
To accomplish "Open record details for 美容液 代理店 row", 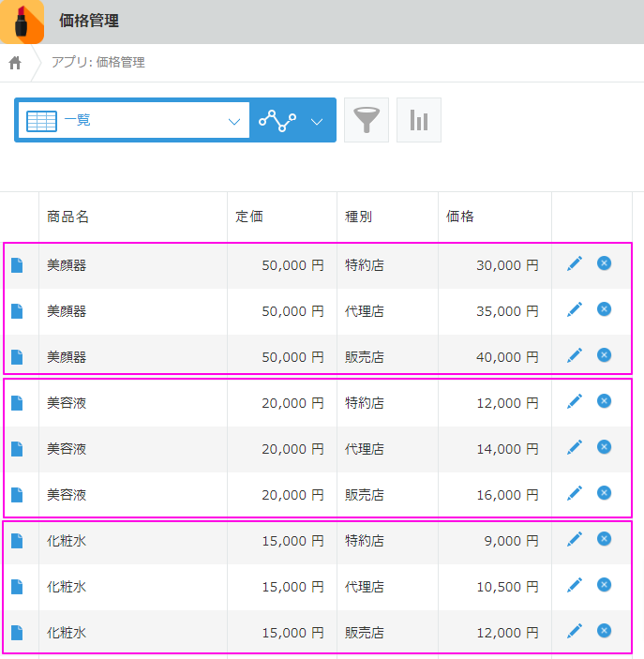I will (17, 449).
